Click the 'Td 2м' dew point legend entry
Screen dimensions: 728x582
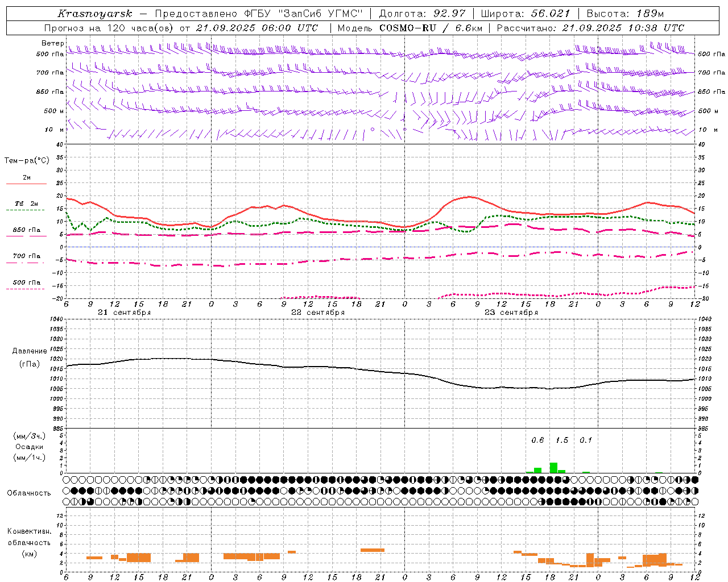point(27,203)
